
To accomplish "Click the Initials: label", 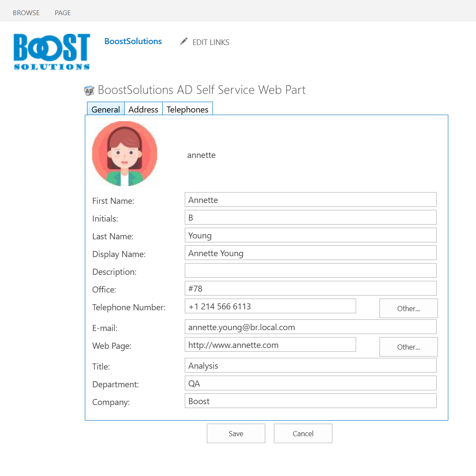I will pos(105,219).
